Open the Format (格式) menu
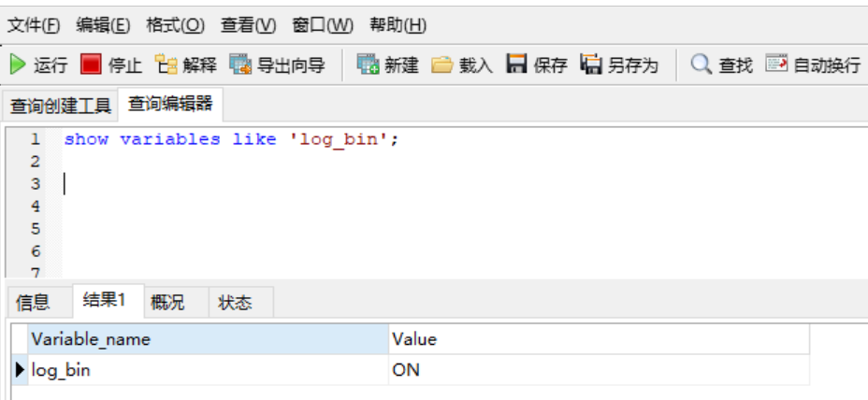Viewport: 868px width, 400px height. tap(175, 24)
